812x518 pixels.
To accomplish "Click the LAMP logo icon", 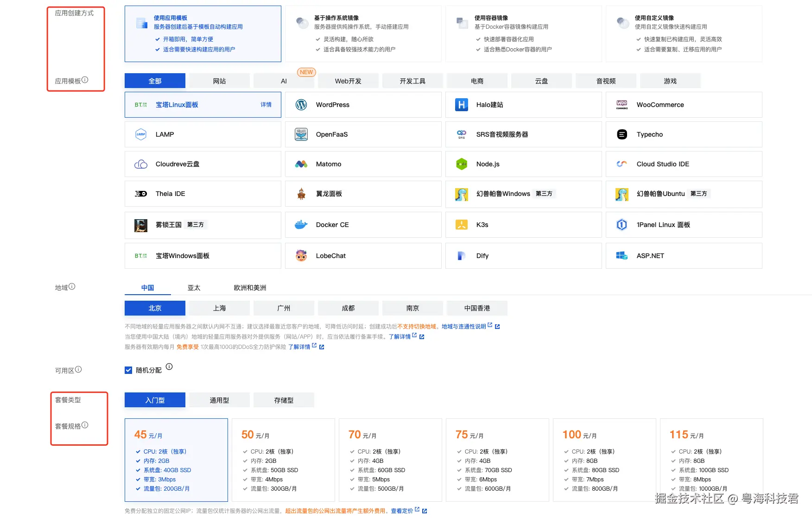I will (141, 134).
